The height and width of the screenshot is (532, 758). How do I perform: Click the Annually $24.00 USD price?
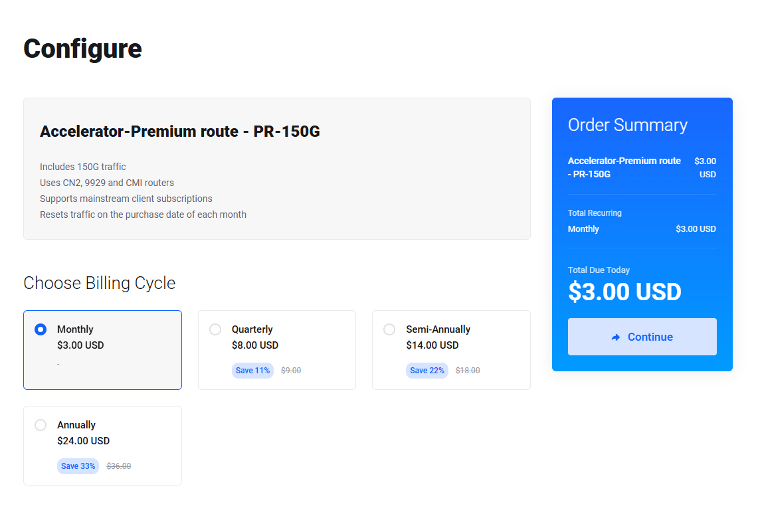tap(84, 441)
